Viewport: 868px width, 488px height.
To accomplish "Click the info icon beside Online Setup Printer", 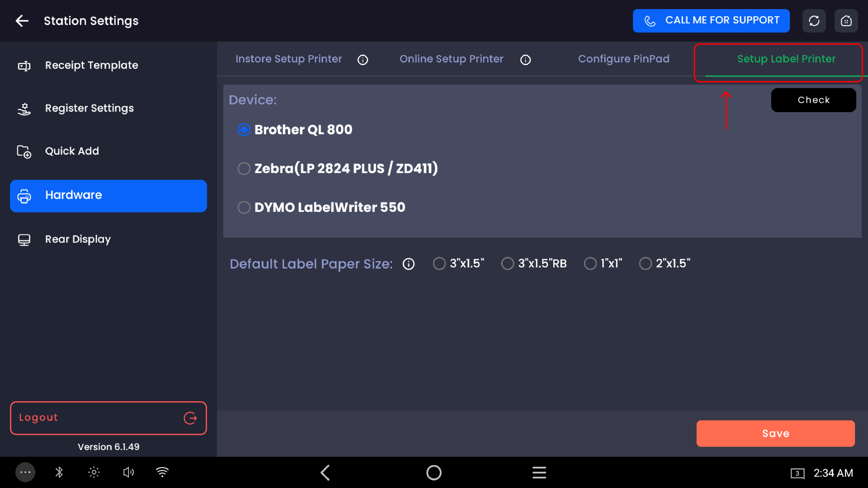I will [525, 60].
